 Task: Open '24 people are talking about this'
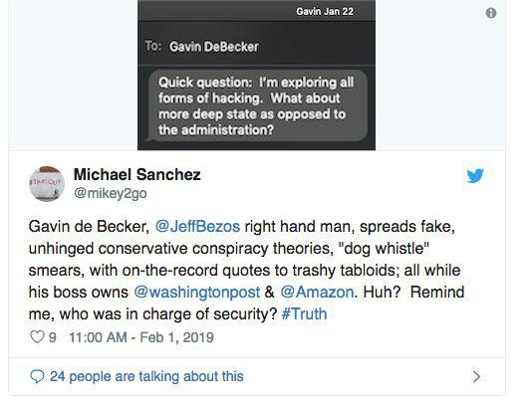point(146,376)
